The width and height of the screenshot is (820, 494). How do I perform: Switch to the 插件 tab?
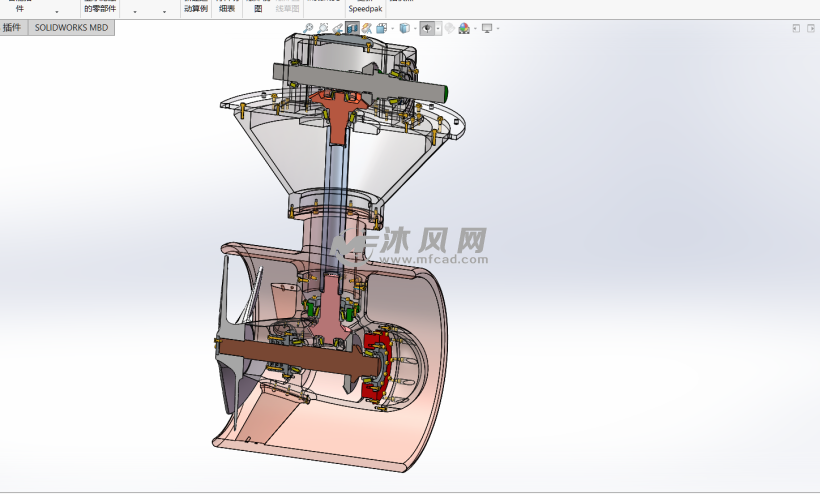click(12, 28)
